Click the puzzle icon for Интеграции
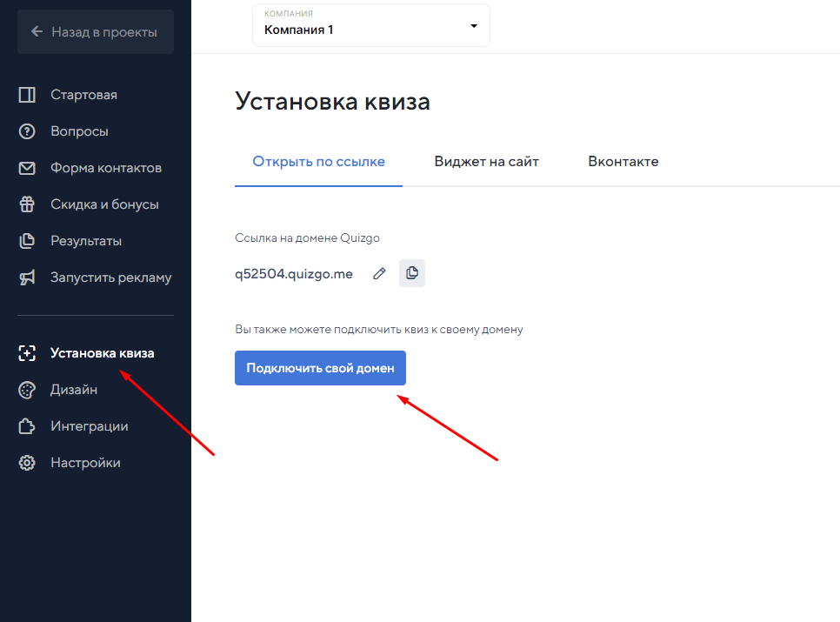 (x=27, y=426)
